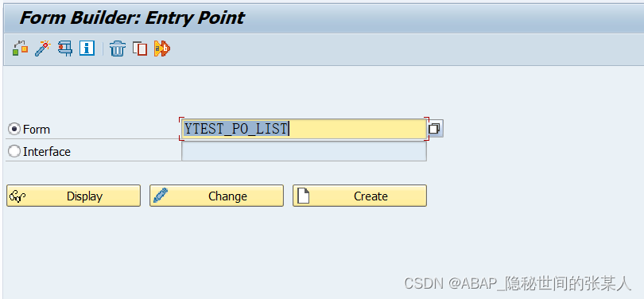The height and width of the screenshot is (299, 644).
Task: Click the Display button
Action: (73, 196)
